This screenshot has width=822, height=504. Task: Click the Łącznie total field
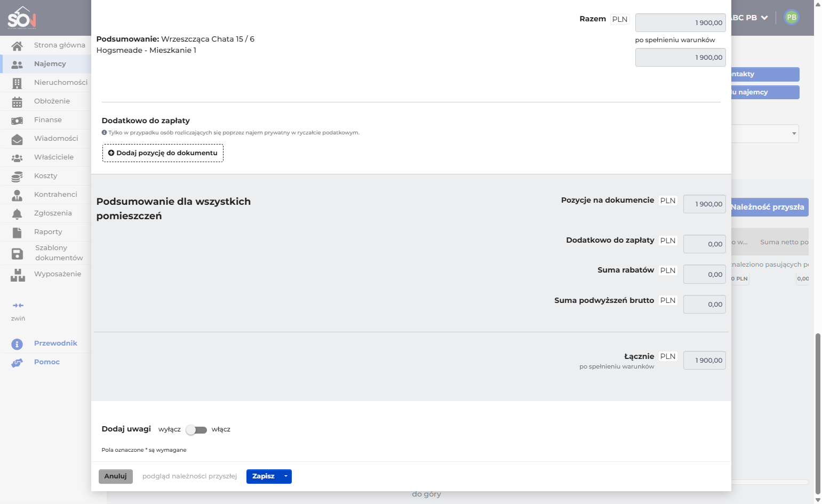coord(704,361)
